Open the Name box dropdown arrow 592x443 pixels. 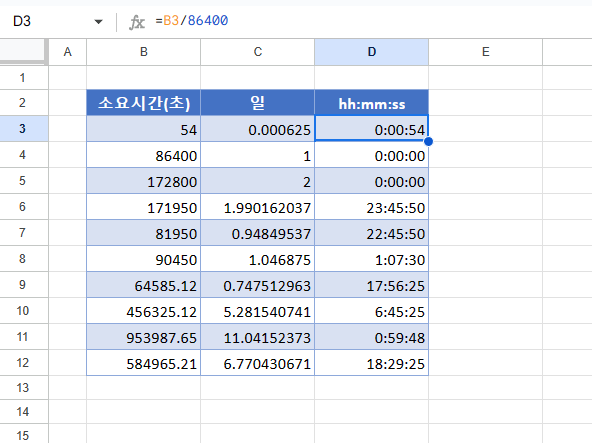99,22
